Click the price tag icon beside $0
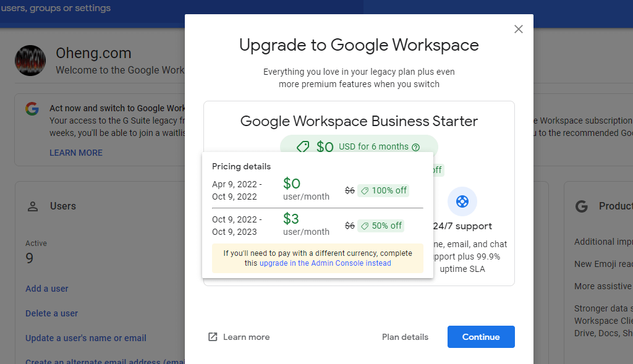This screenshot has height=364, width=633. pyautogui.click(x=303, y=147)
